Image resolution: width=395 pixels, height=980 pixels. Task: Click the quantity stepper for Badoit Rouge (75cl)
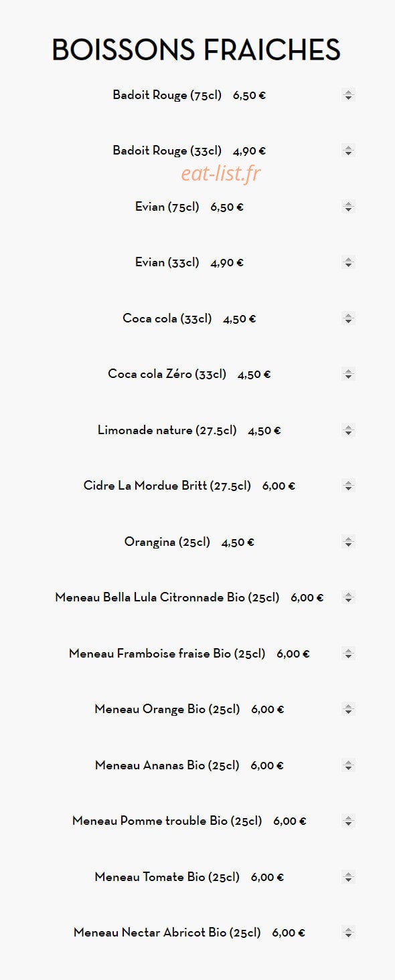348,95
